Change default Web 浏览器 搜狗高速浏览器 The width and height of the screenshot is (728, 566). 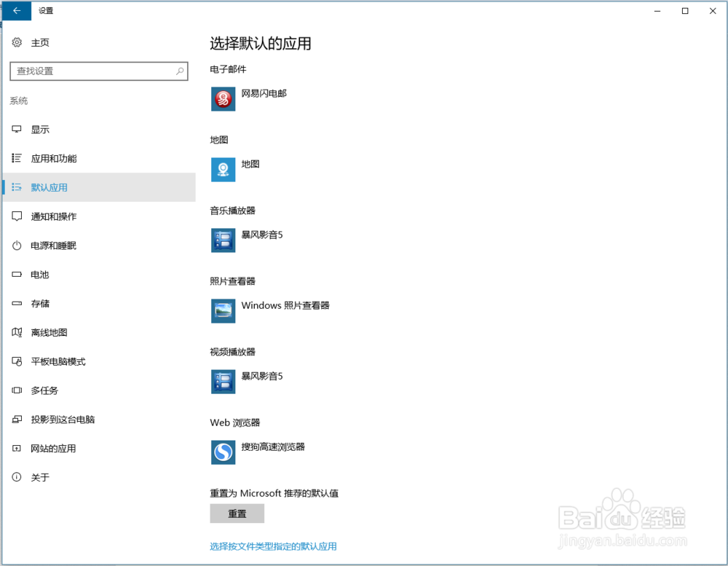[x=274, y=447]
